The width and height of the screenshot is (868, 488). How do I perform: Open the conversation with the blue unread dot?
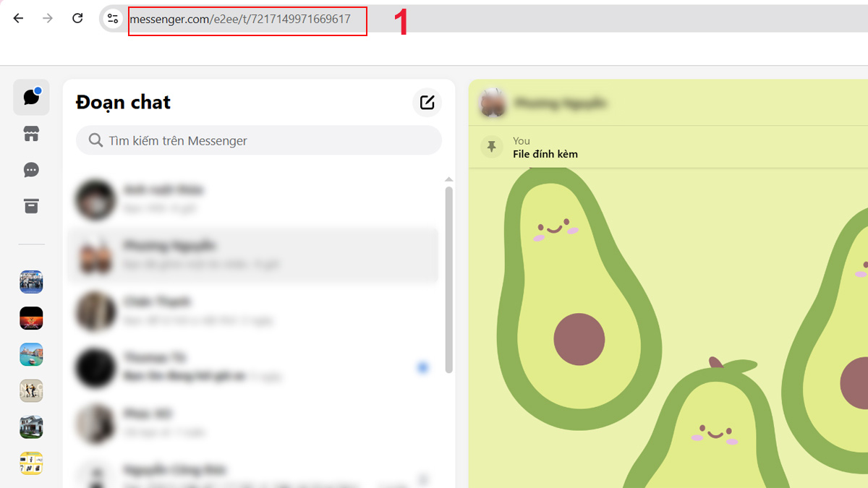click(253, 367)
